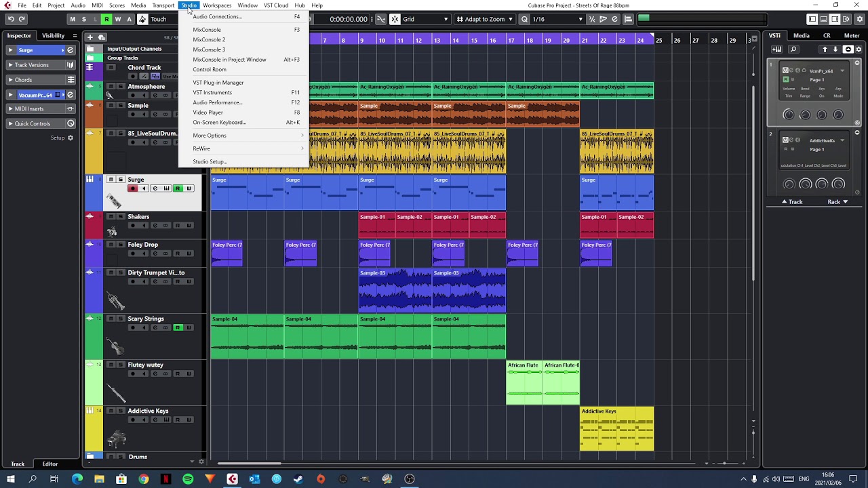
Task: Open the Transport menu
Action: pyautogui.click(x=163, y=5)
